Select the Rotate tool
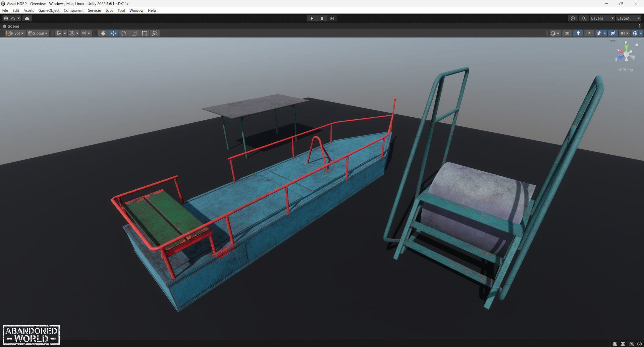644x347 pixels. [124, 33]
